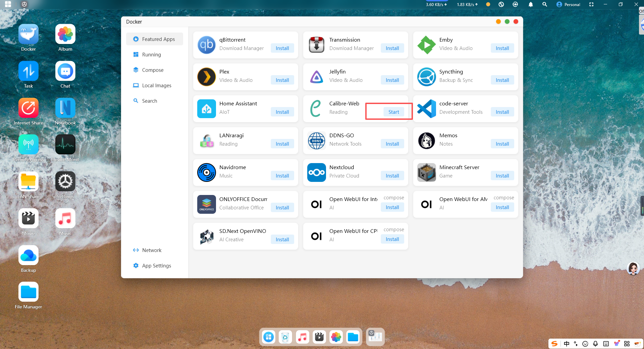Viewport: 644px width, 349px height.
Task: Open launcher grid icon in dock
Action: (x=269, y=337)
